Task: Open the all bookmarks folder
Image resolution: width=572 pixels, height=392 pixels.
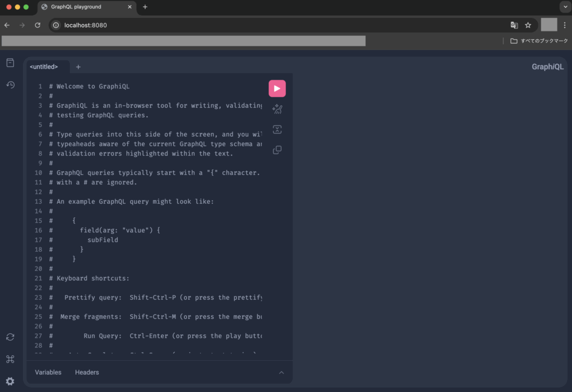Action: pyautogui.click(x=539, y=41)
